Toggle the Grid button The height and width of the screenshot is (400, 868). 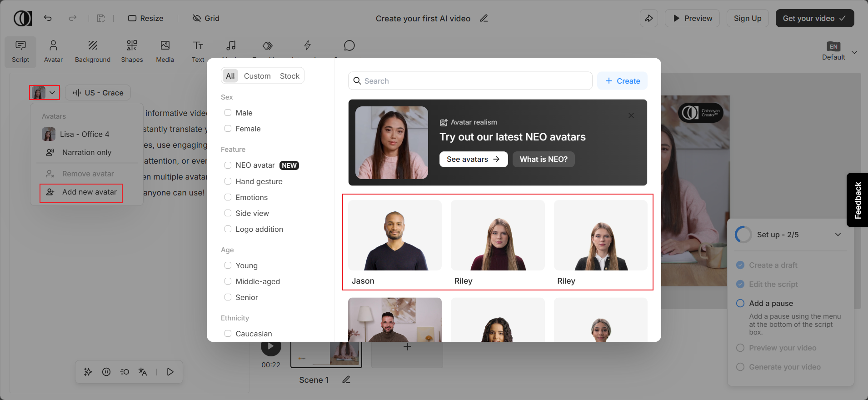[x=206, y=18]
